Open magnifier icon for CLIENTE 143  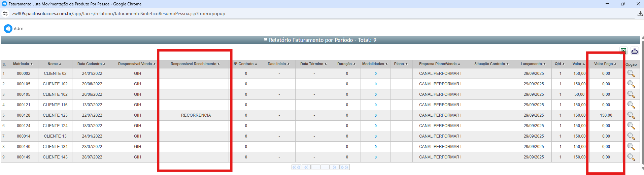tap(631, 157)
